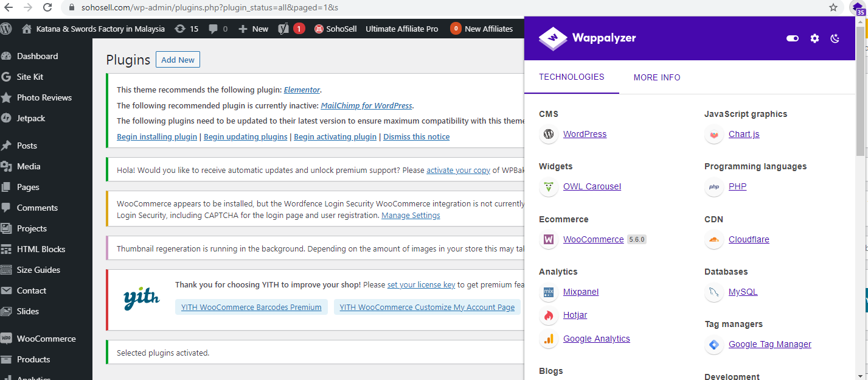Viewport: 868px width, 380px height.
Task: Click Begin updating plugins link
Action: point(246,137)
